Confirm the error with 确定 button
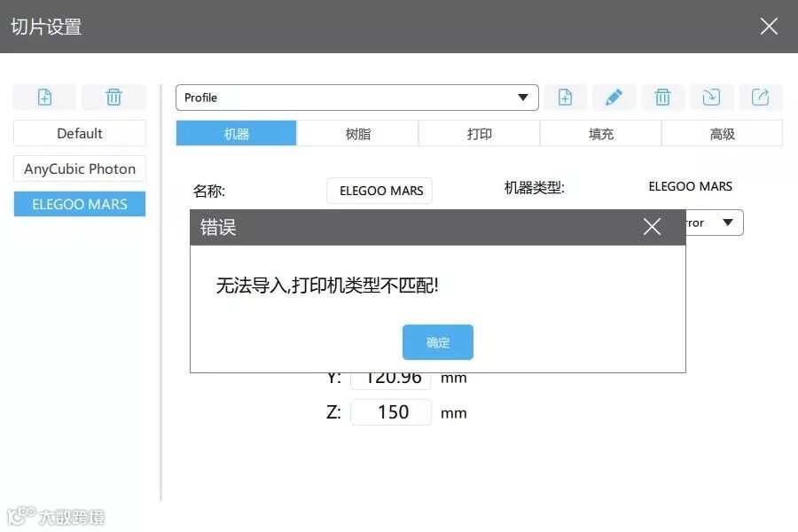 click(x=438, y=342)
